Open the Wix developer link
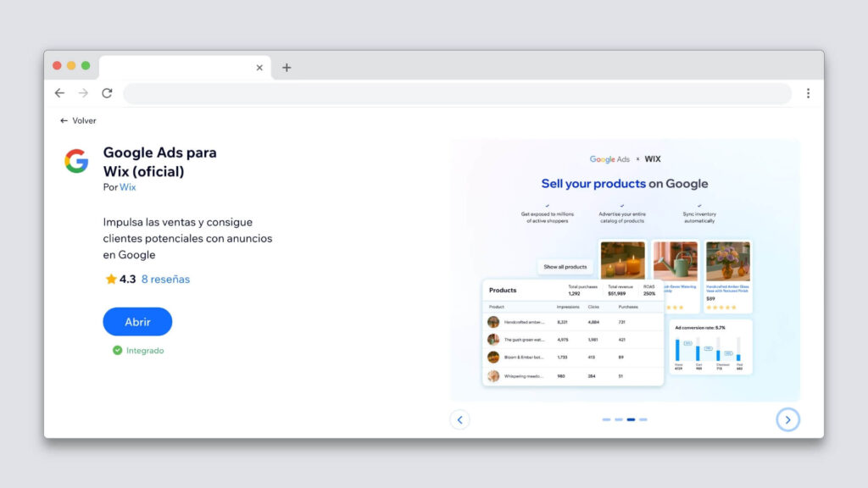The image size is (868, 488). point(127,187)
